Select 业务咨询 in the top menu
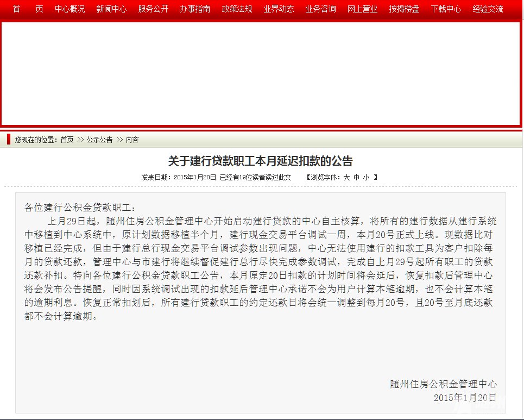524x420 pixels. click(x=320, y=9)
